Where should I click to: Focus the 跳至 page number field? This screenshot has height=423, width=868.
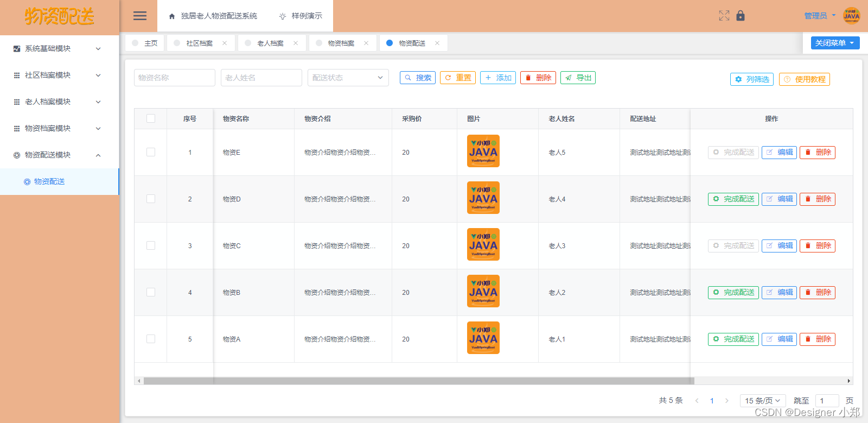(x=827, y=401)
